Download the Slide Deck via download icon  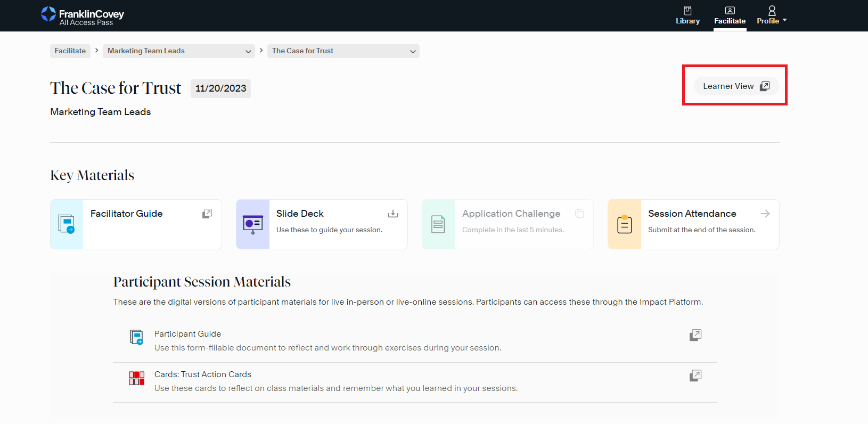point(393,214)
